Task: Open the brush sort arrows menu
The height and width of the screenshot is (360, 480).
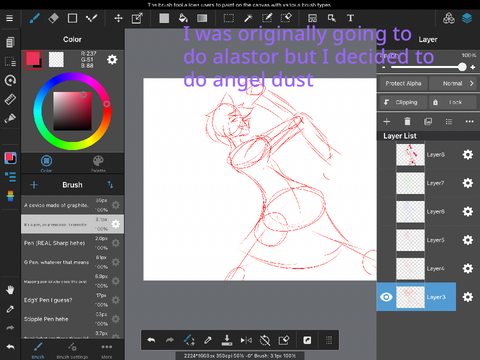Action: click(110, 185)
